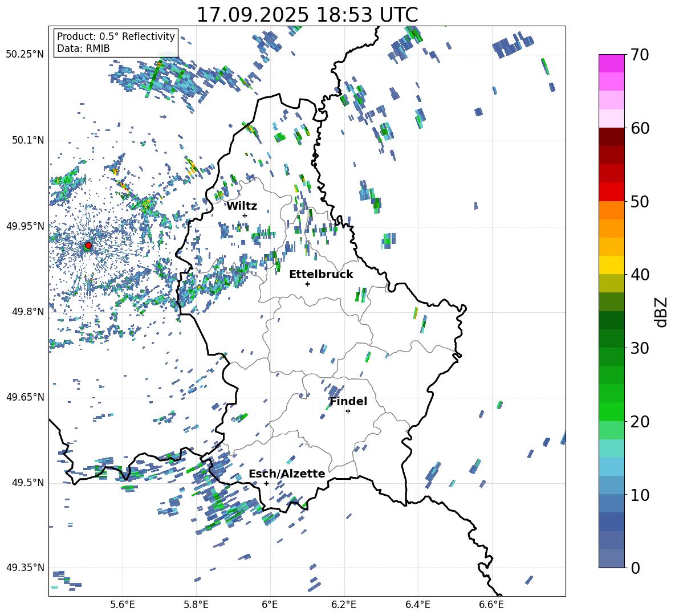The height and width of the screenshot is (616, 675).
Task: Click the longitude label '6.2°E'
Action: coord(344,605)
